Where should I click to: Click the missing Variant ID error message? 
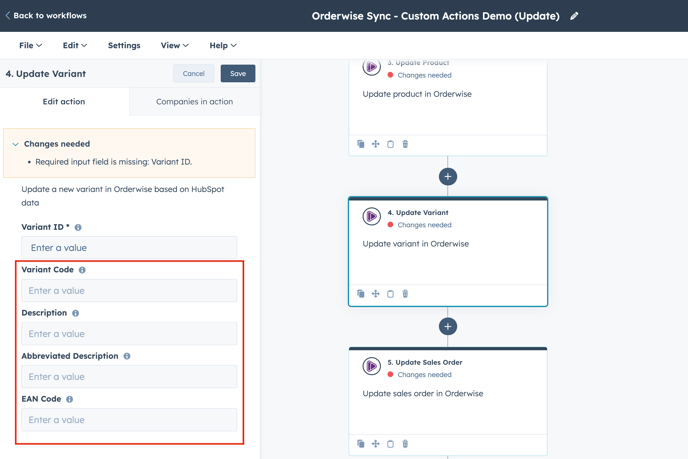pyautogui.click(x=114, y=161)
